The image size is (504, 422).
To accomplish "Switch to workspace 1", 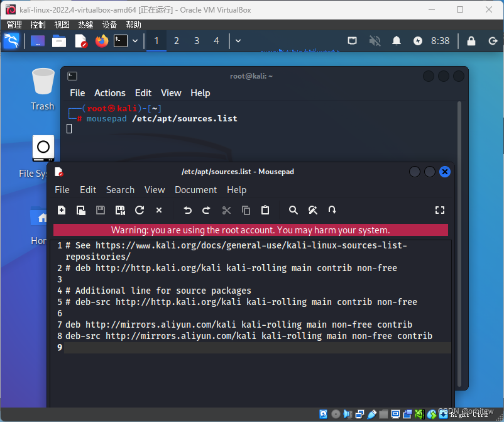I will 156,41.
